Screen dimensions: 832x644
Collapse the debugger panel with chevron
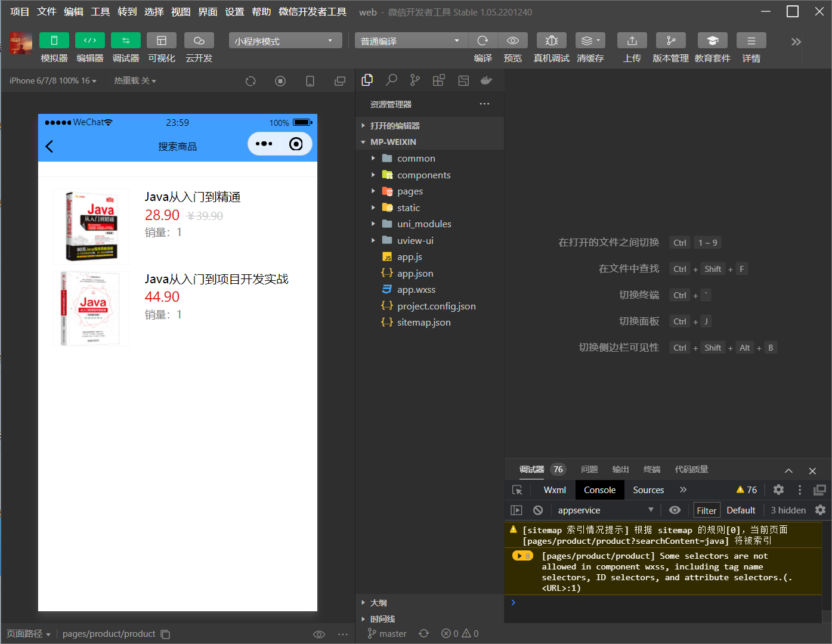tap(788, 470)
